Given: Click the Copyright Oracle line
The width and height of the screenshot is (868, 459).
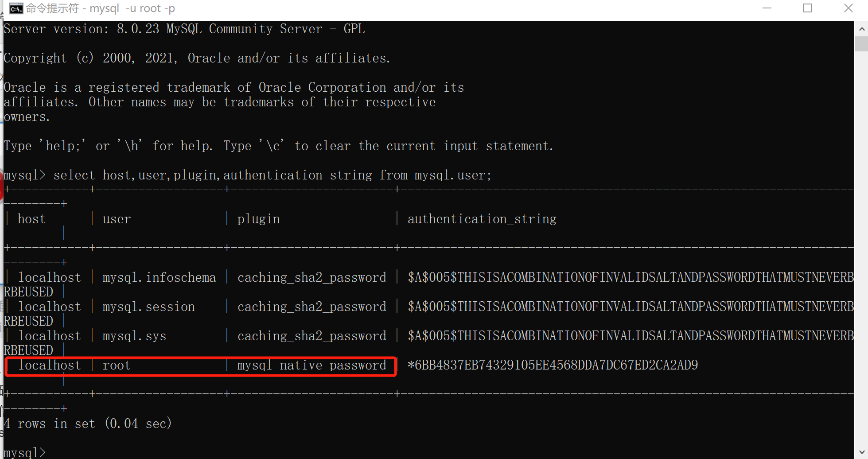Looking at the screenshot, I should (197, 58).
